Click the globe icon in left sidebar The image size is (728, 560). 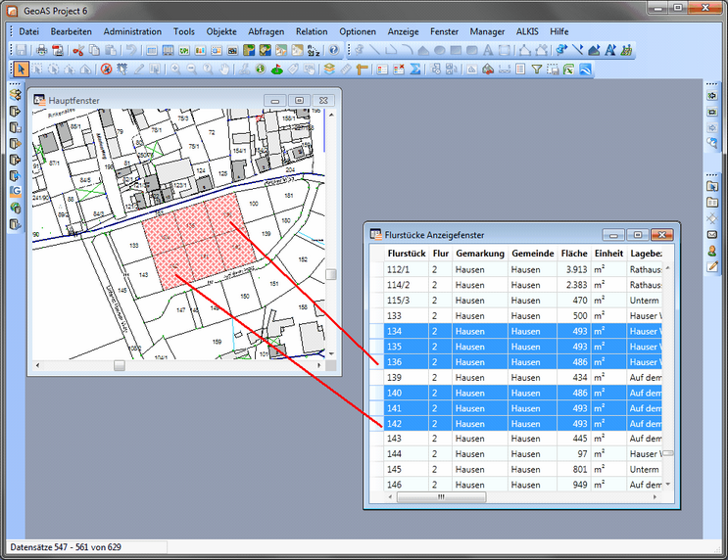tap(16, 208)
